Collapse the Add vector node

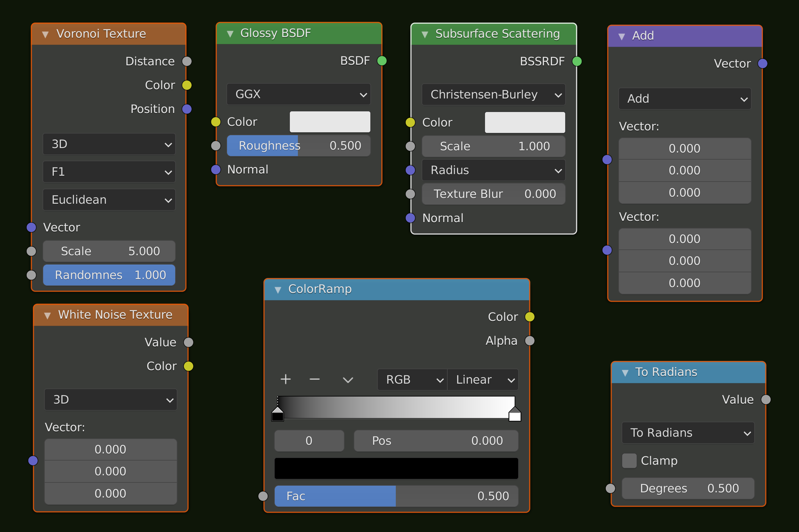click(622, 36)
